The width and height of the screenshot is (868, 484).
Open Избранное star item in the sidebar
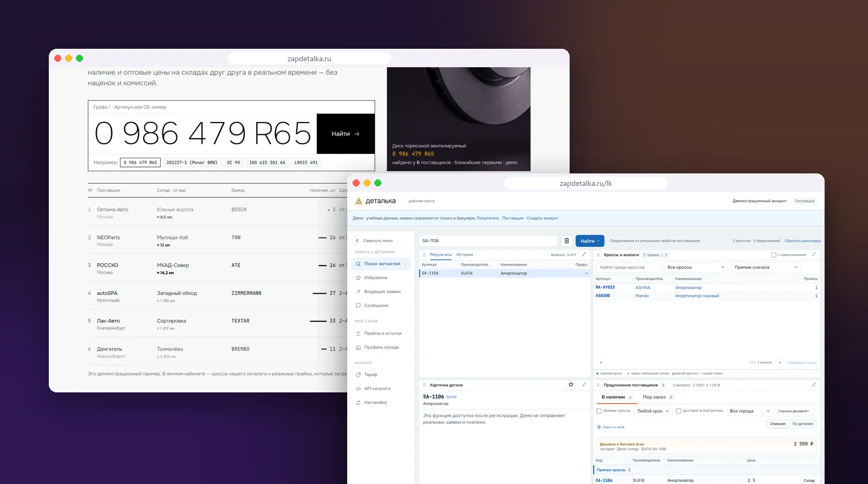click(x=371, y=278)
